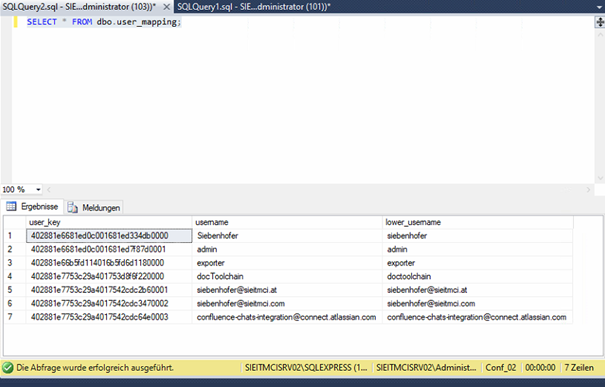Click username cell siebenhofer@sieitmci.at
This screenshot has height=387, width=605.
[287, 290]
